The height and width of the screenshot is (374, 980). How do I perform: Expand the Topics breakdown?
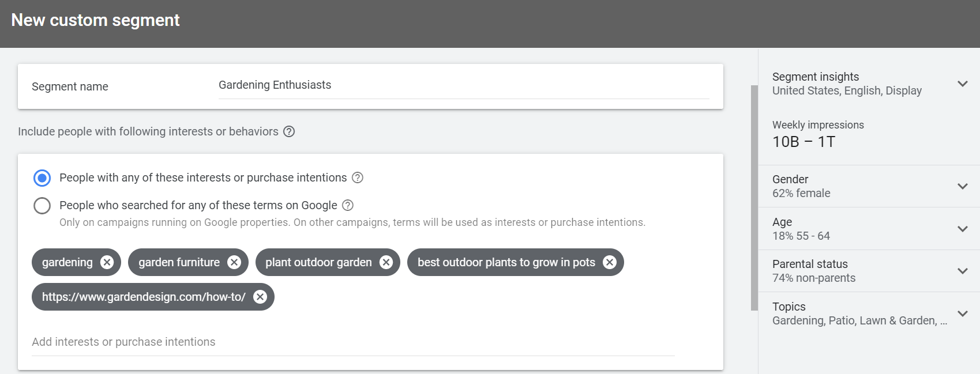963,313
